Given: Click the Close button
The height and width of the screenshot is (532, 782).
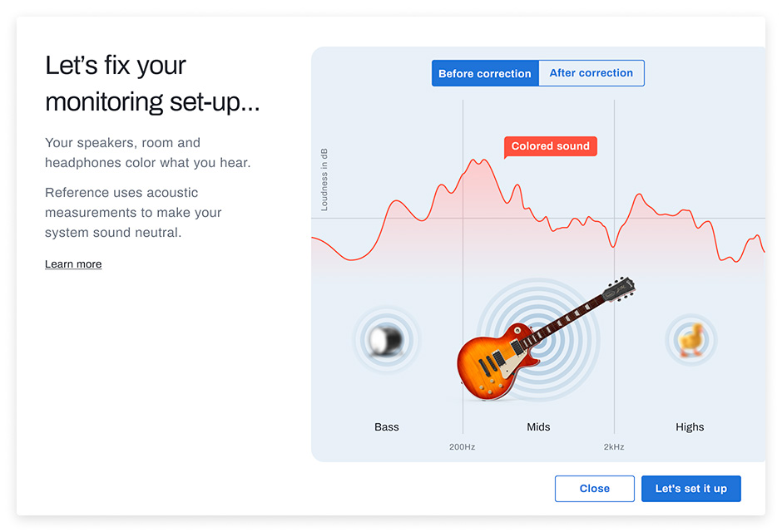Looking at the screenshot, I should click(594, 489).
